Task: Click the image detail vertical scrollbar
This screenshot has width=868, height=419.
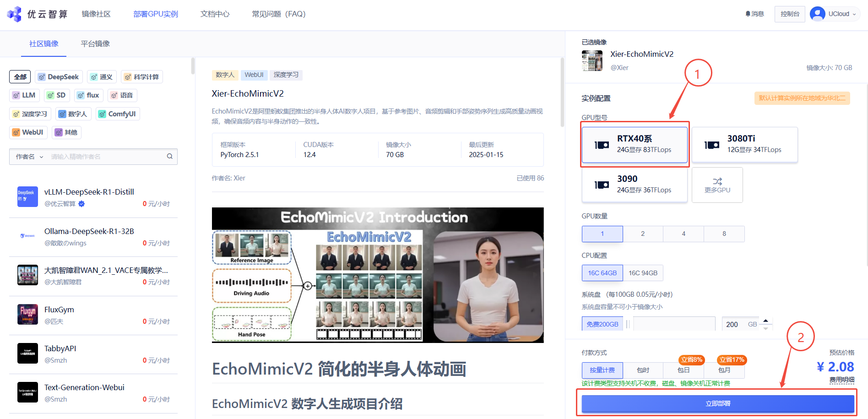Action: pyautogui.click(x=562, y=92)
